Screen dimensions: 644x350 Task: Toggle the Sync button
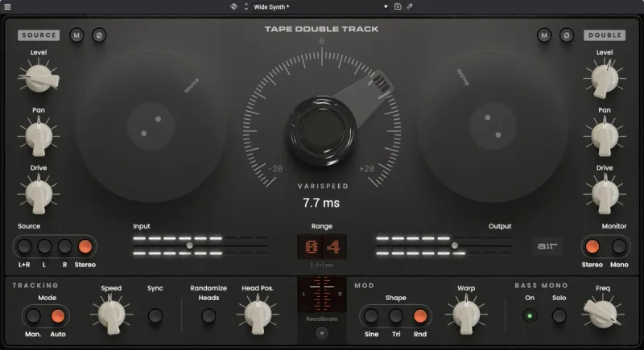tap(155, 316)
